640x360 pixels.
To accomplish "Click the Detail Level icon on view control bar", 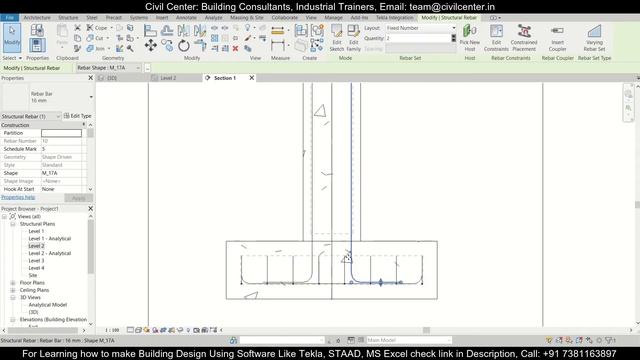I will coord(130,330).
